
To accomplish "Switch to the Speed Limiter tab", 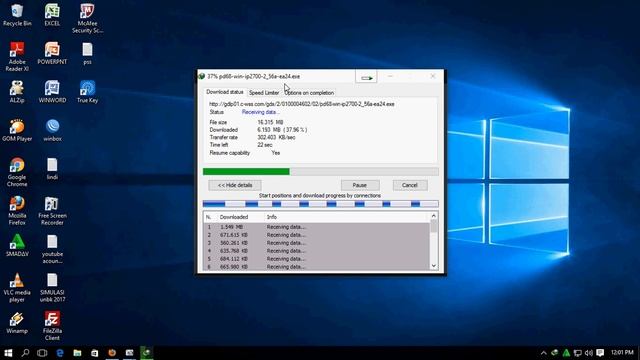I will pos(264,93).
